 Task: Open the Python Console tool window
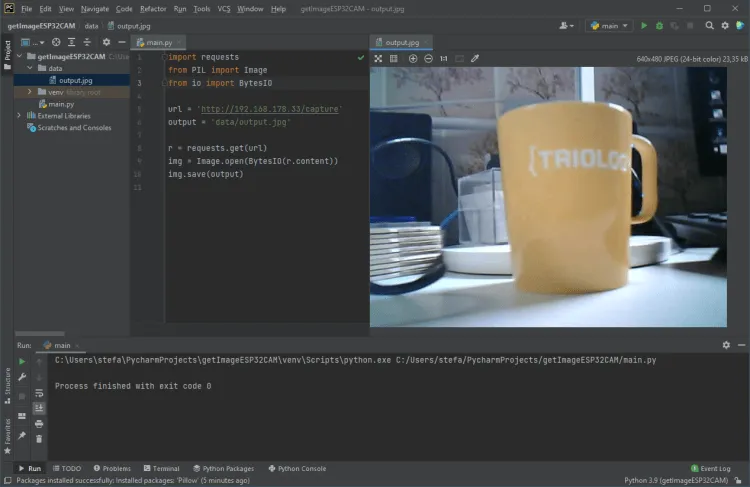pyautogui.click(x=297, y=468)
